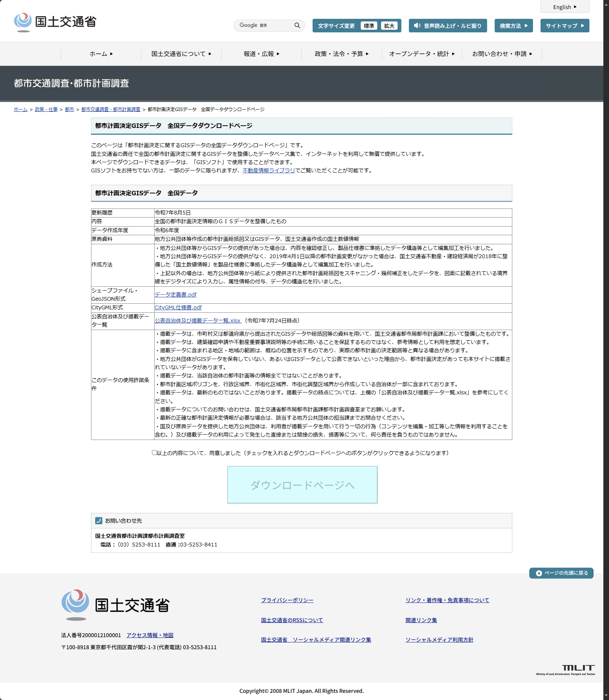Click the phone icon beside お問い合わせ先
Image resolution: width=609 pixels, height=700 pixels.
tap(99, 521)
